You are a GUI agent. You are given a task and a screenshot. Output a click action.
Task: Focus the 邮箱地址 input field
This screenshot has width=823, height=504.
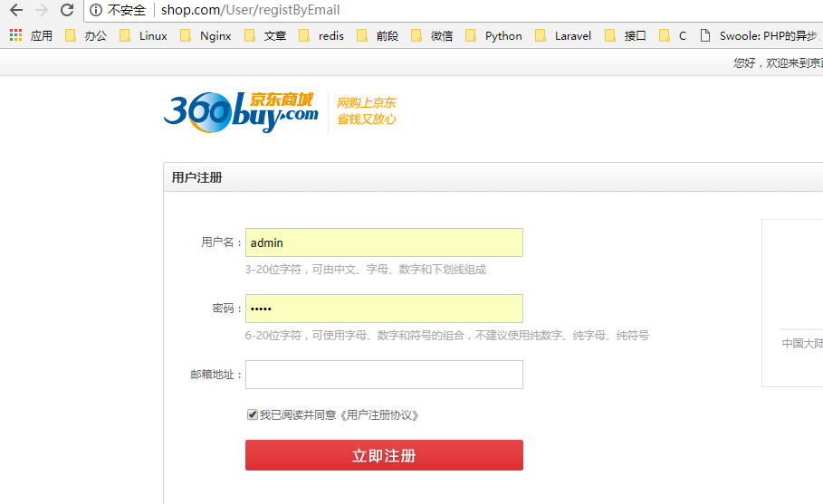pyautogui.click(x=384, y=375)
